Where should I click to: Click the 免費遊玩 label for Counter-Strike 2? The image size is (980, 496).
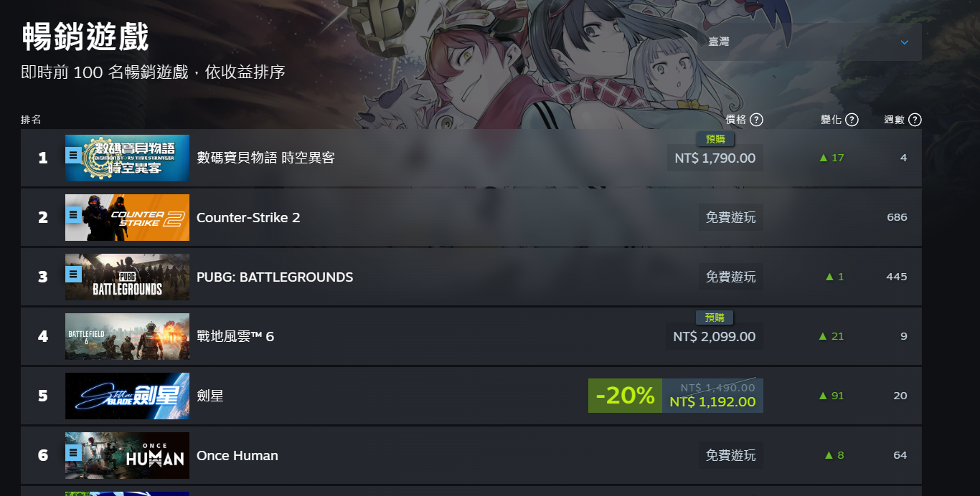click(x=731, y=217)
